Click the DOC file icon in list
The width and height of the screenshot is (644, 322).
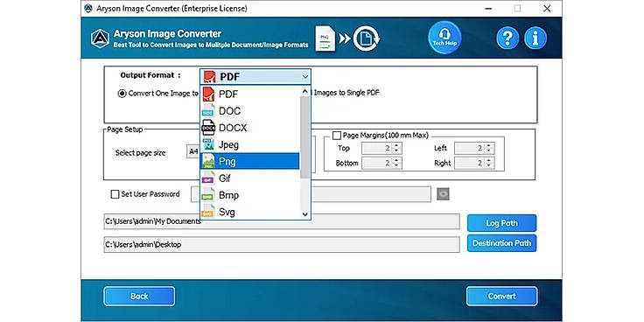pyautogui.click(x=208, y=111)
